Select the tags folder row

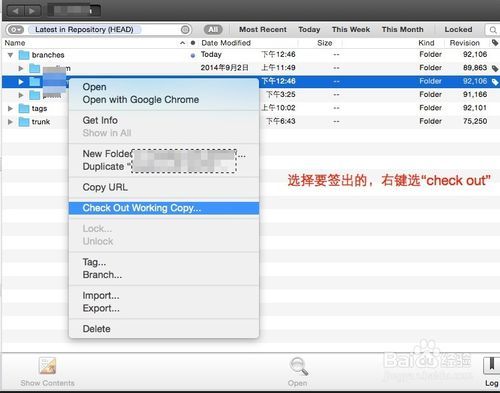[x=250, y=108]
